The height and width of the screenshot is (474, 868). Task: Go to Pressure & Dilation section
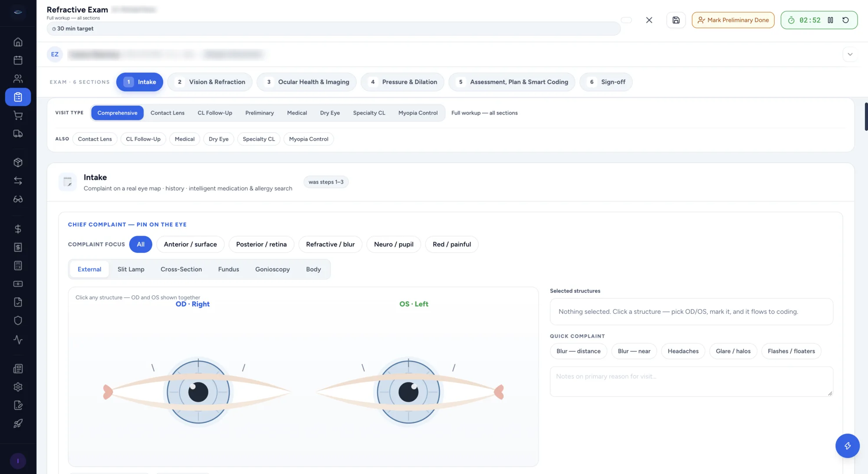click(402, 82)
